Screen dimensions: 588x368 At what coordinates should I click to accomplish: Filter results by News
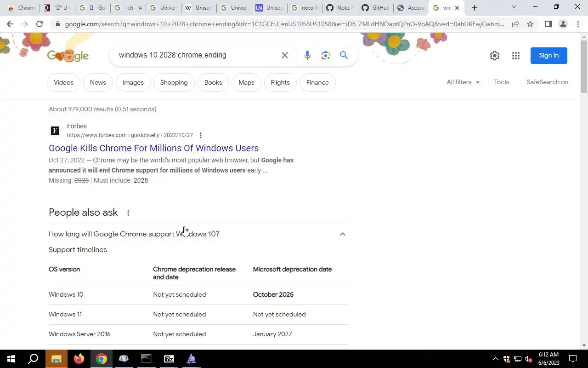coord(98,82)
